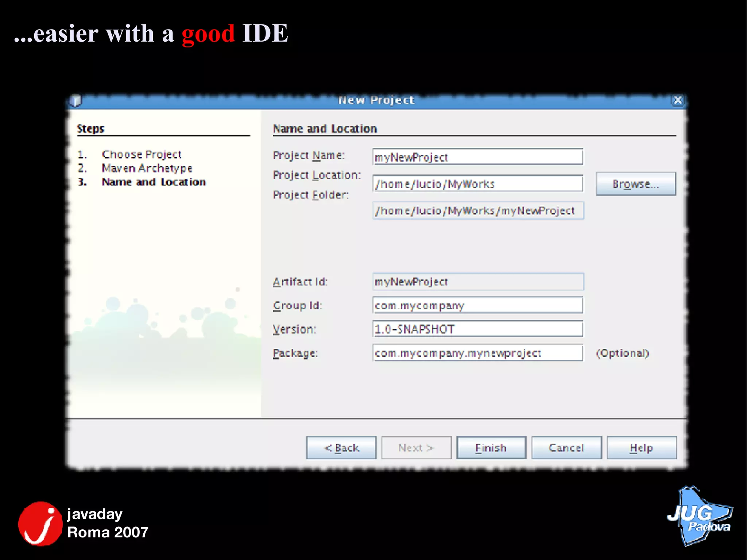
Task: Click the 'Artifact Id:' label
Action: click(x=300, y=282)
